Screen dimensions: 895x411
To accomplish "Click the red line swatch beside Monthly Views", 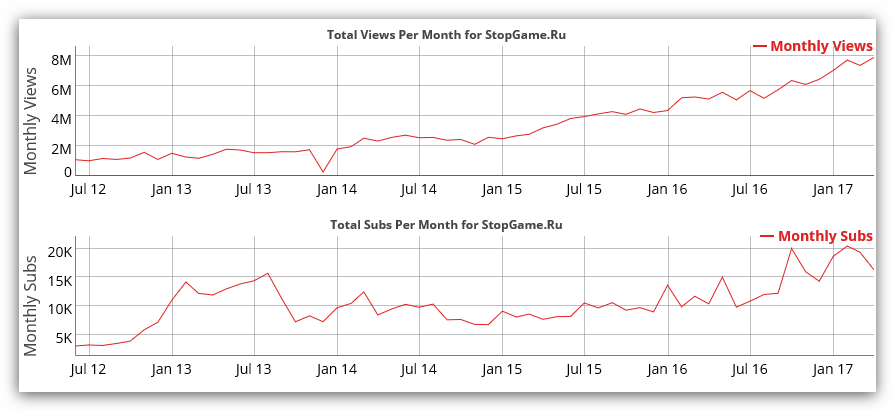I will pyautogui.click(x=759, y=46).
